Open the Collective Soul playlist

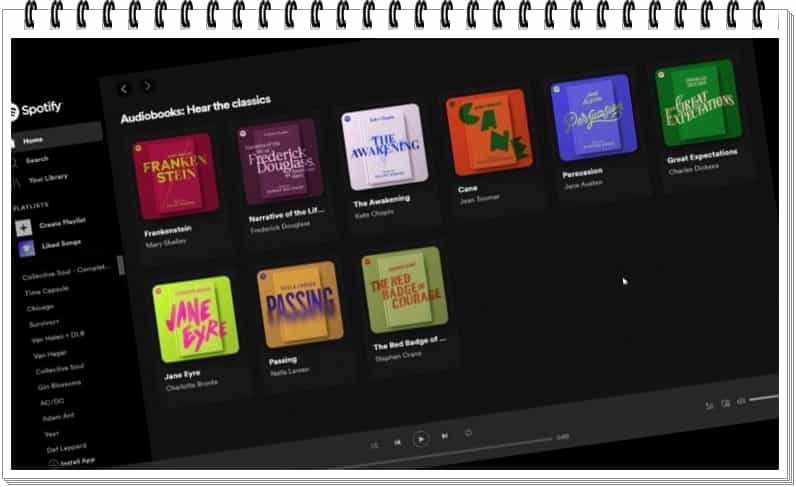(60, 369)
